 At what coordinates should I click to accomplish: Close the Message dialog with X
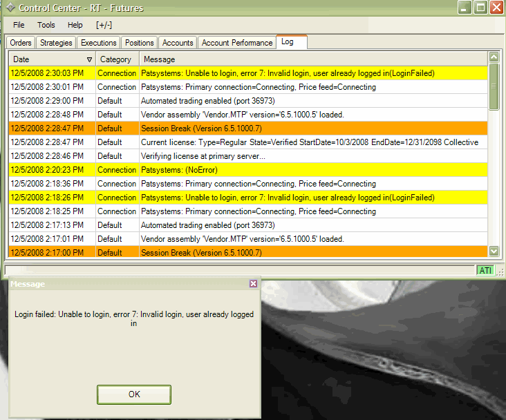(253, 283)
